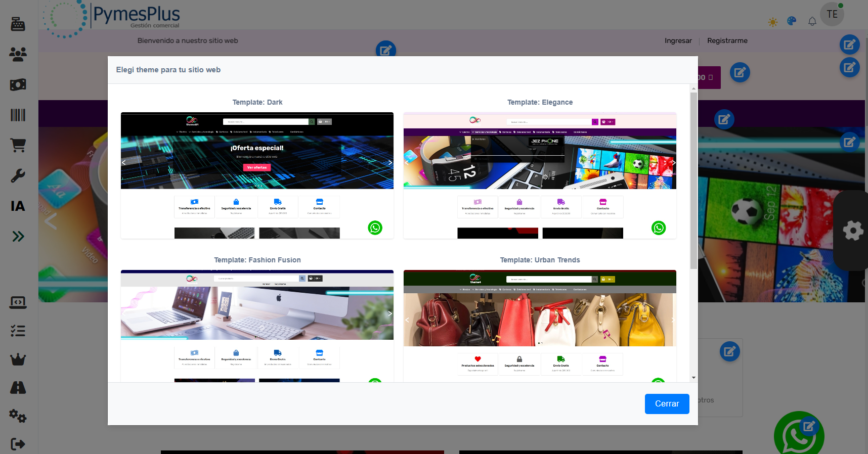The image size is (868, 454).
Task: Click the crown sidebar icon
Action: click(18, 359)
